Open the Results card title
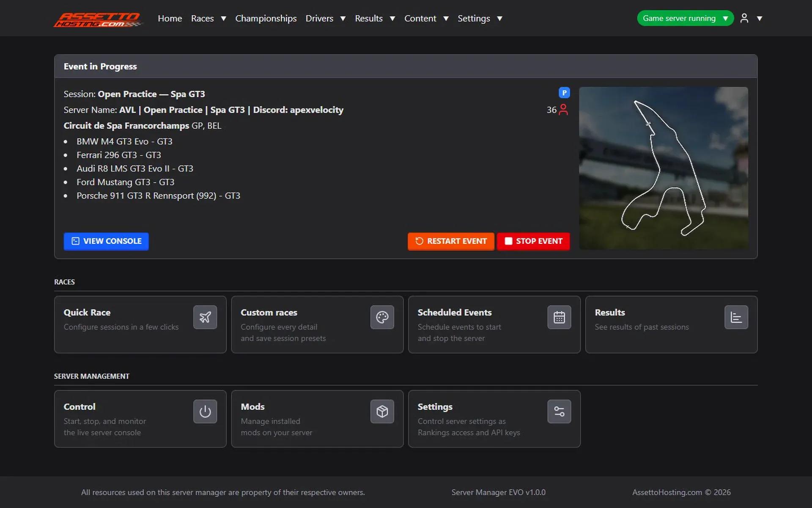This screenshot has width=812, height=508. coord(610,312)
